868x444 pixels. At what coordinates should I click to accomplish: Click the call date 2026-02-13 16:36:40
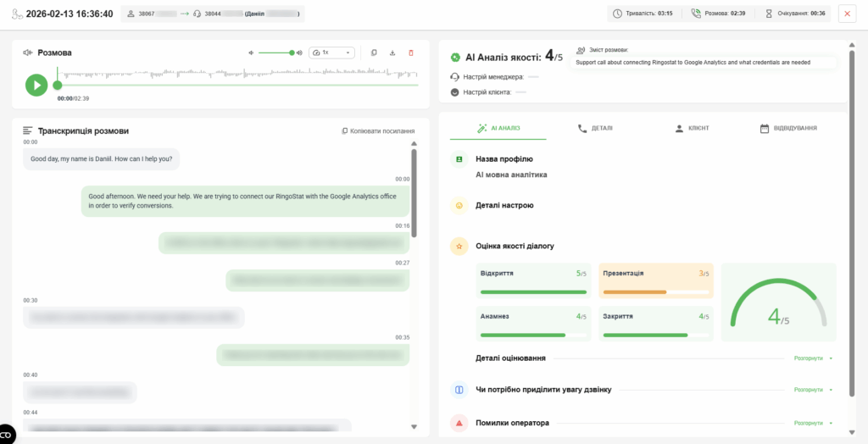70,14
